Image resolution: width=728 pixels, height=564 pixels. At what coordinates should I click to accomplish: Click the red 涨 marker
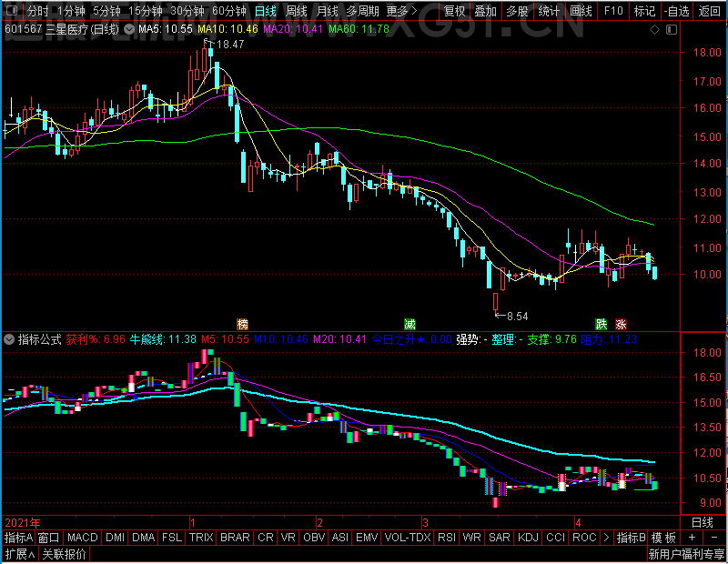point(621,324)
